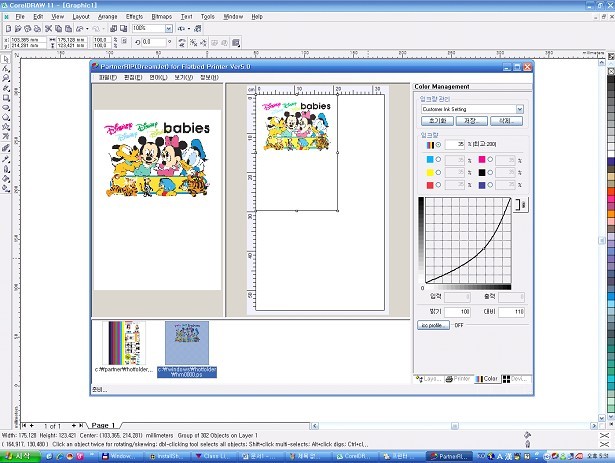The width and height of the screenshot is (615, 463).
Task: Select the yellow ink radio button
Action: (x=439, y=172)
